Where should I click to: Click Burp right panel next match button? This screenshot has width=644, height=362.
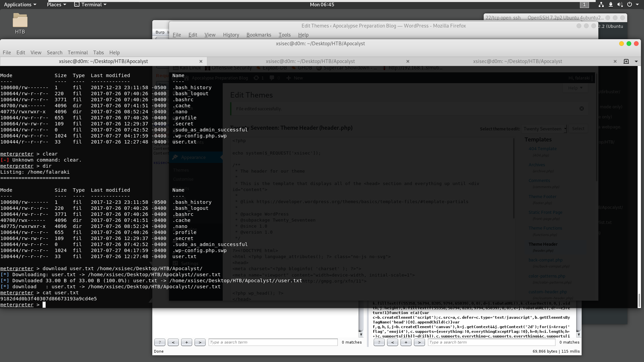(x=419, y=342)
